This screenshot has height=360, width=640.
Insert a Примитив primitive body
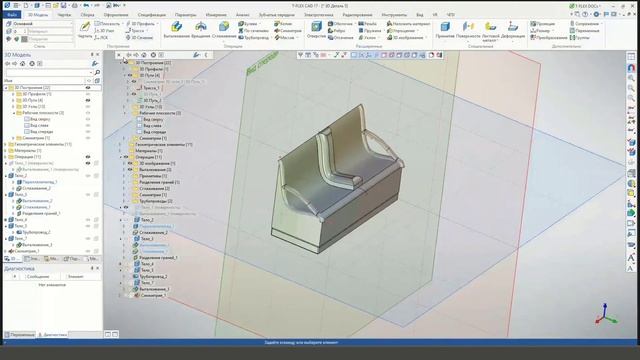[445, 30]
